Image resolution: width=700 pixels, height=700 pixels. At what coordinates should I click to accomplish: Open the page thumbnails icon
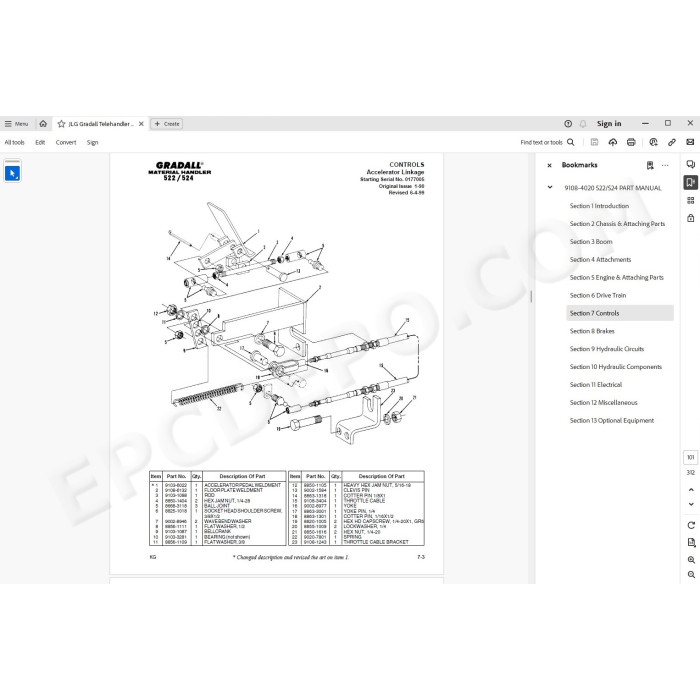point(691,200)
